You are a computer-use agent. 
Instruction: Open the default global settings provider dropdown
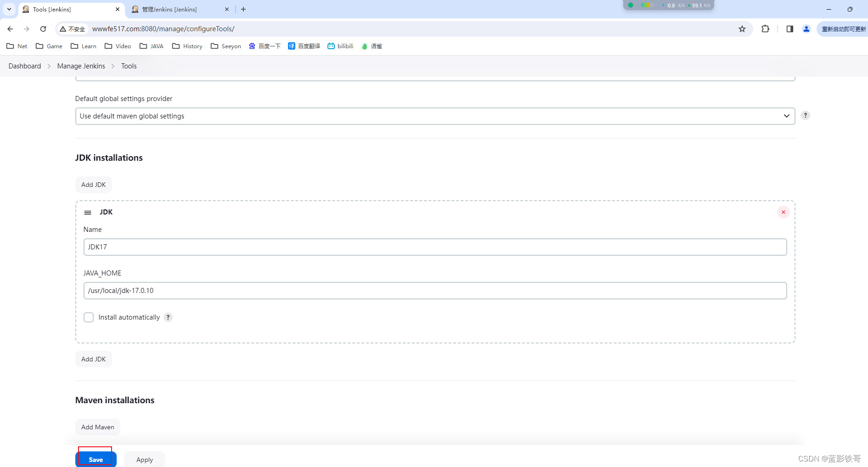tap(435, 116)
